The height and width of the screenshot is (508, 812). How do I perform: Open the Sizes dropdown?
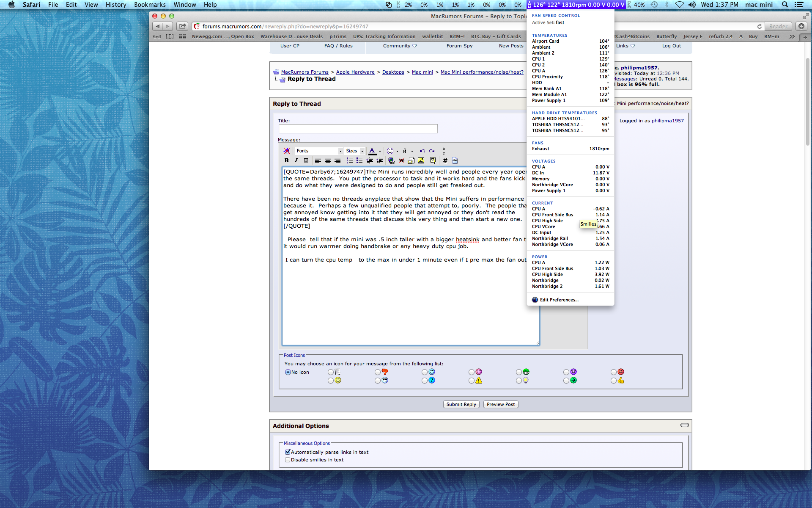354,151
